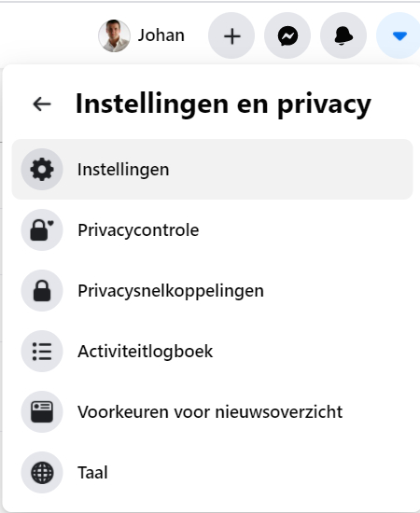Open the Messenger chat icon
The height and width of the screenshot is (513, 420).
[x=287, y=35]
